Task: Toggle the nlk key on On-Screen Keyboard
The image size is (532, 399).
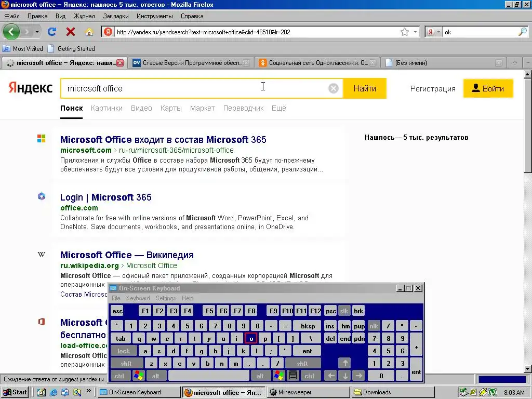Action: tap(374, 326)
